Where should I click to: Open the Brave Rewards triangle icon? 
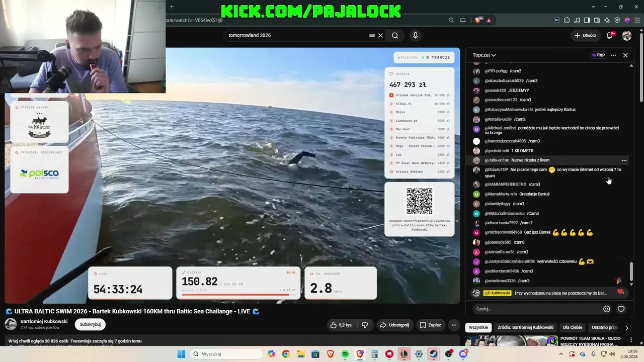pyautogui.click(x=489, y=20)
